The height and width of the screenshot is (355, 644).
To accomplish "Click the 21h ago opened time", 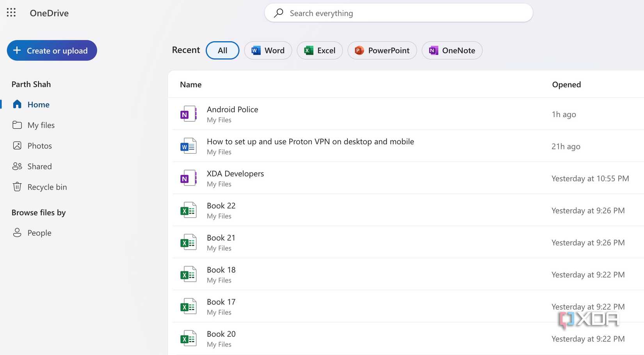I will pos(566,146).
